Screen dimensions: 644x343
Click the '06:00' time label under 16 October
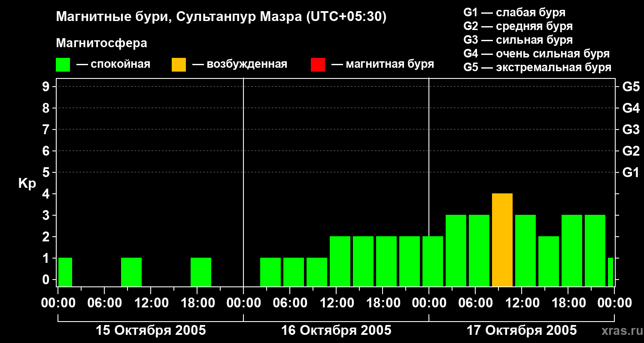coord(290,303)
